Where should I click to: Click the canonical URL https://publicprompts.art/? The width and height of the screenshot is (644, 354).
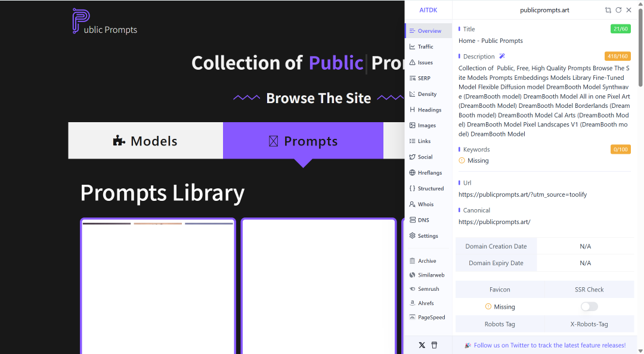click(x=494, y=222)
